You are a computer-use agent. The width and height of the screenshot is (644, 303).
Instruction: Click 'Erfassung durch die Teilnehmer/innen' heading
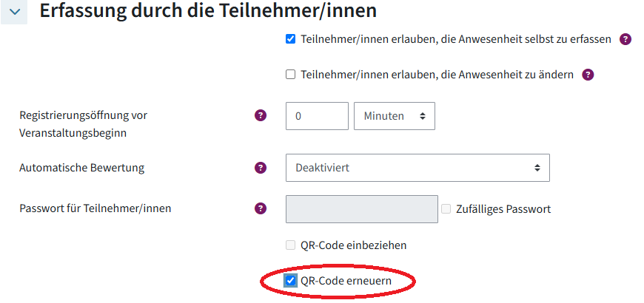208,11
